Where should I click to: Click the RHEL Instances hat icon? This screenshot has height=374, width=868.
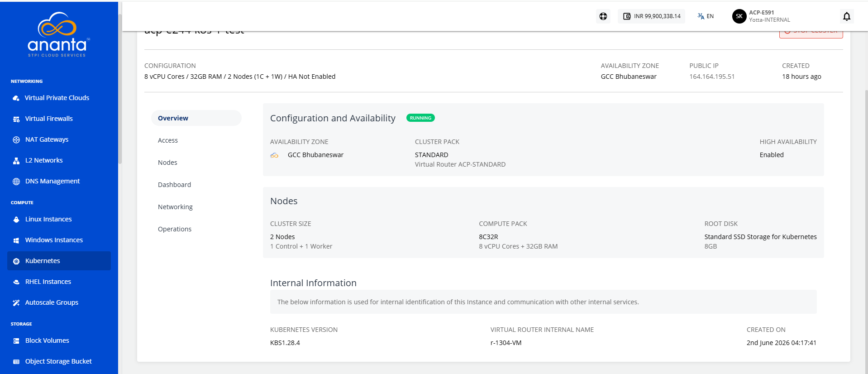(x=16, y=282)
